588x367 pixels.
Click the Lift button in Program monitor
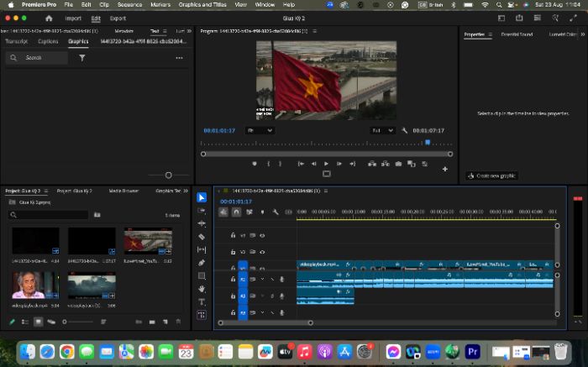(x=372, y=164)
